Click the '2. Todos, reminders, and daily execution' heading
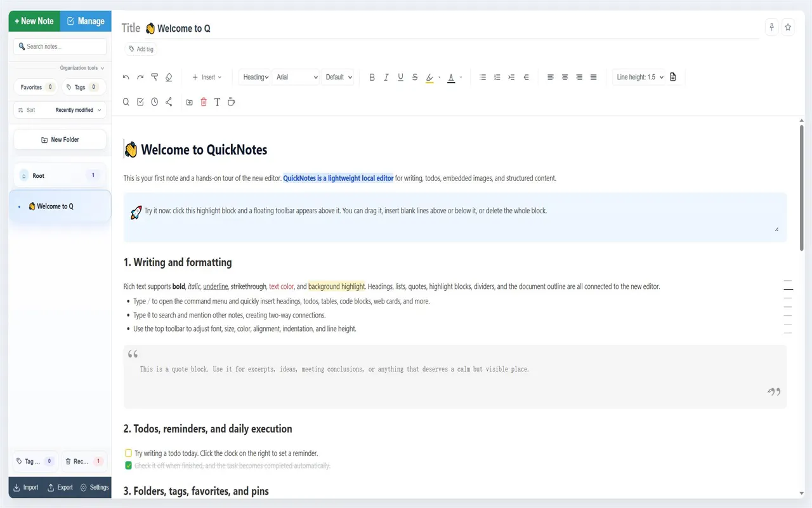Screen dimensions: 812x508 coord(208,429)
